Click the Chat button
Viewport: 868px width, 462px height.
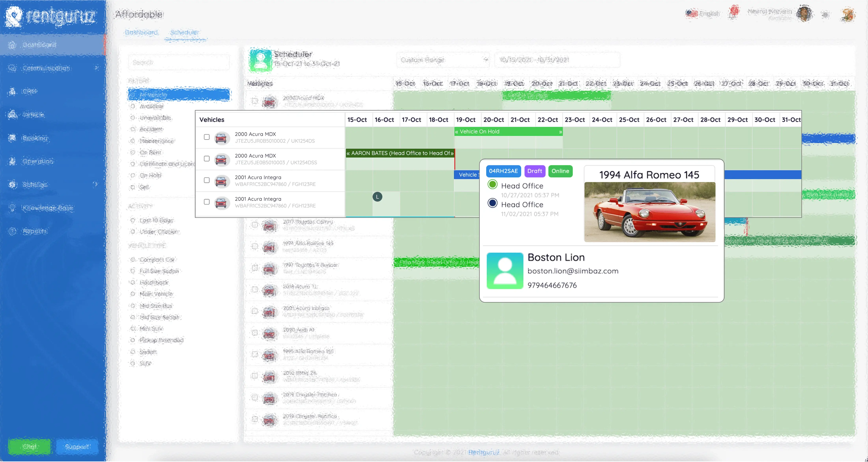pos(29,446)
